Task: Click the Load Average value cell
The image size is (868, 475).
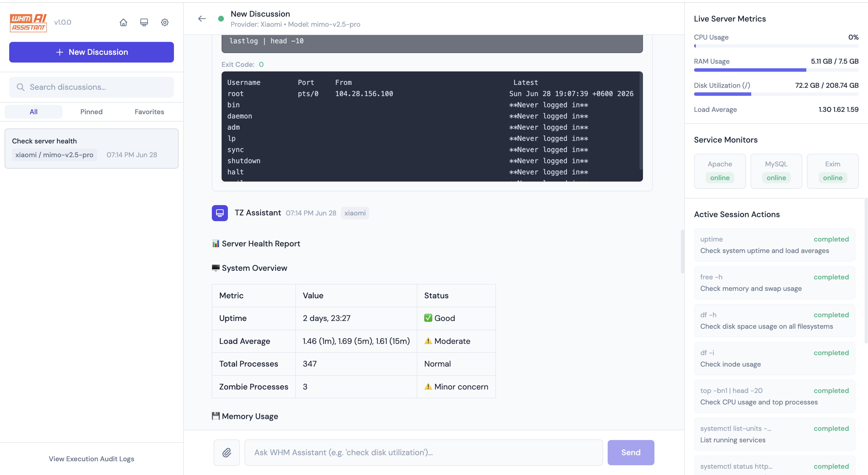Action: pos(356,341)
